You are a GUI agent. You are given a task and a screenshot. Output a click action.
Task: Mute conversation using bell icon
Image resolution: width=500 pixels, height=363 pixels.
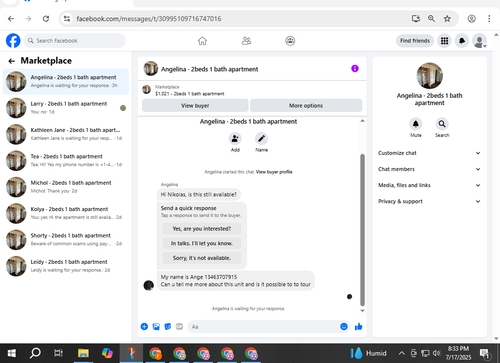(416, 124)
